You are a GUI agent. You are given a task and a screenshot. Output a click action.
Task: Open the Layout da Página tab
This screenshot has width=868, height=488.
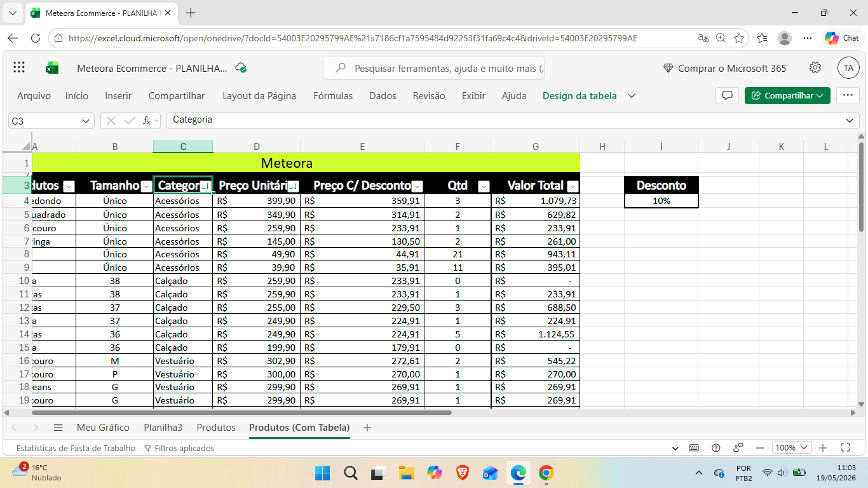point(259,96)
